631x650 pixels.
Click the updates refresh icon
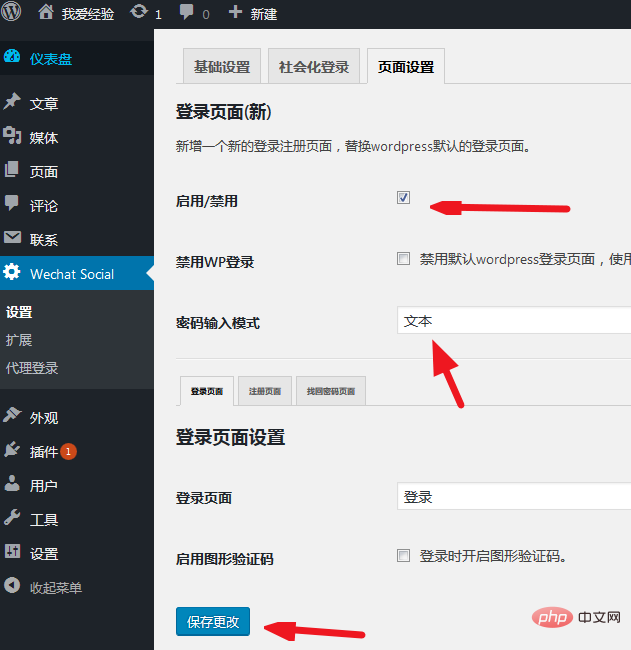coord(138,14)
